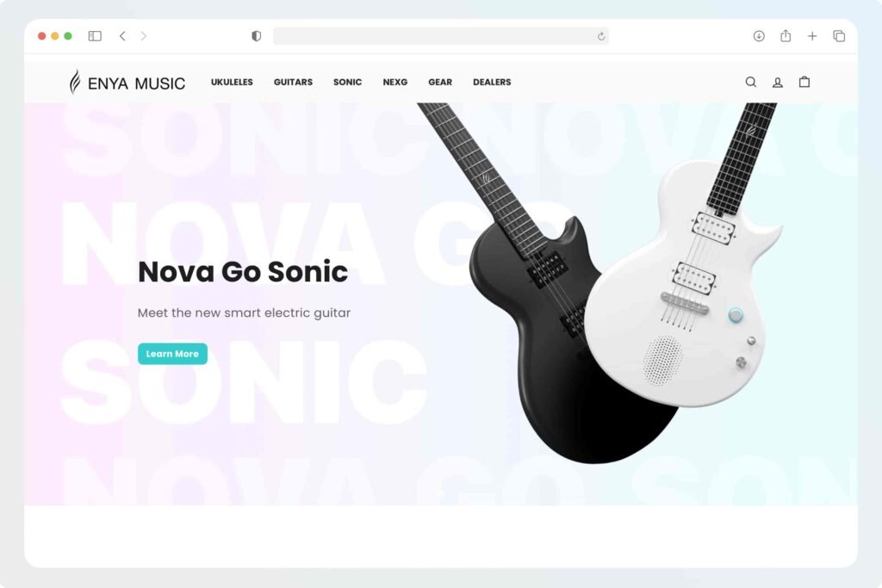Go to the Dealers page

tap(492, 82)
